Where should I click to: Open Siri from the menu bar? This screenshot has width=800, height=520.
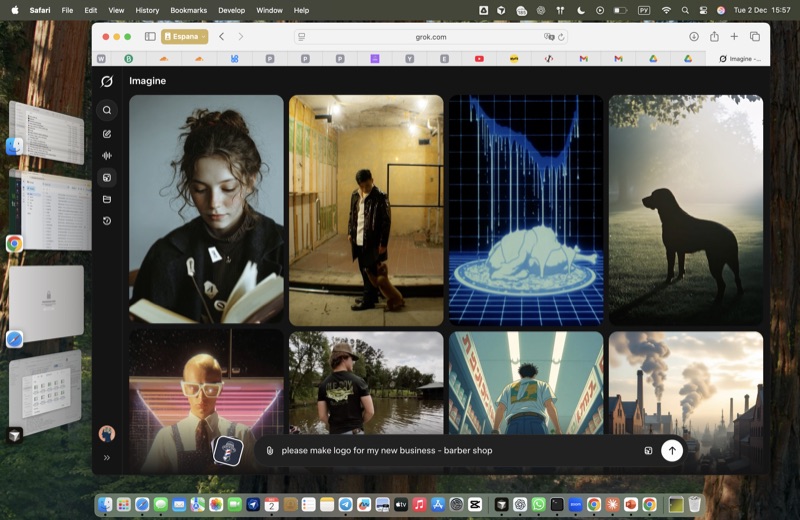721,10
